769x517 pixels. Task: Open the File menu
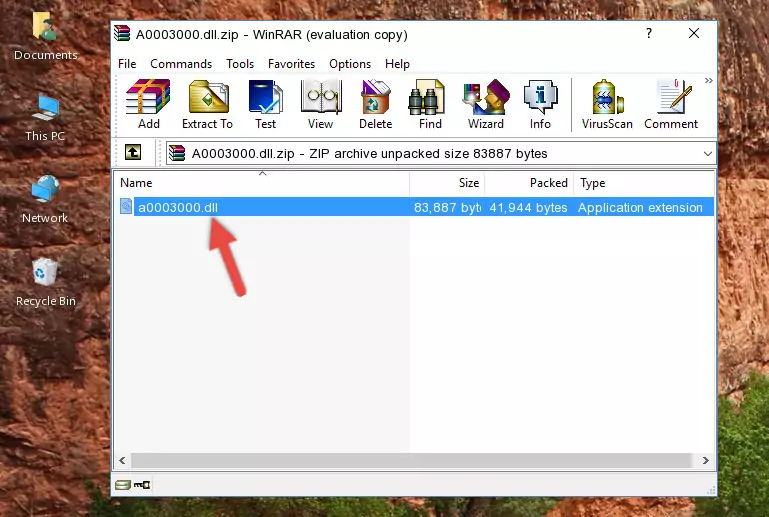[x=127, y=64]
